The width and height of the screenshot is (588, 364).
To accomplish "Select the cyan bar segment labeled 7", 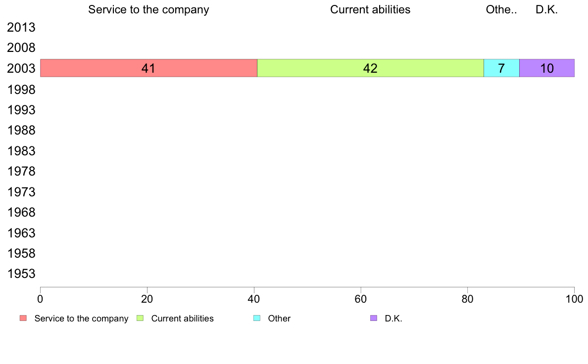I will click(501, 68).
